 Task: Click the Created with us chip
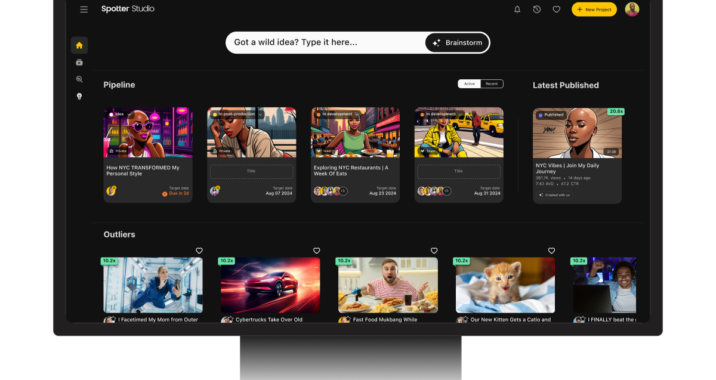pyautogui.click(x=554, y=195)
